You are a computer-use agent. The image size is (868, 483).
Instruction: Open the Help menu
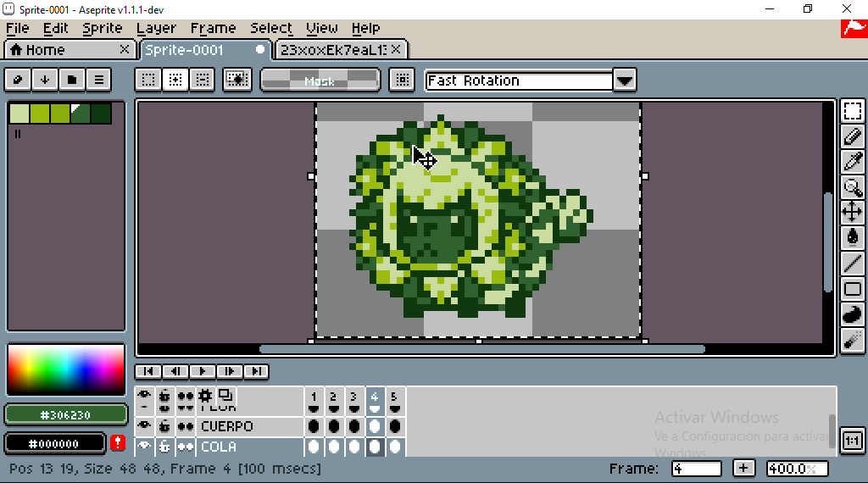point(366,28)
